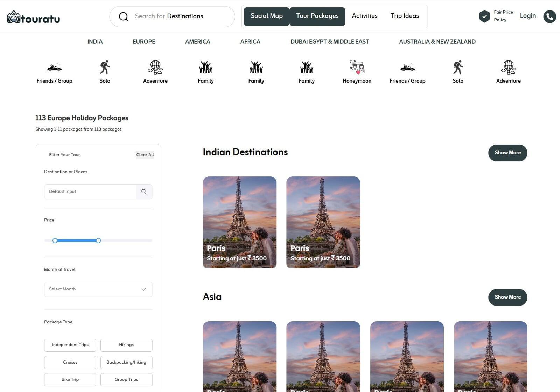Open AUSTRALIA & NEW ZEALAND menu
This screenshot has height=392, width=560.
coord(437,42)
